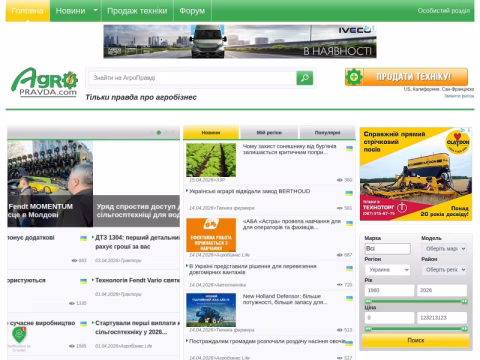Click the green search magnifier button
This screenshot has height=360, width=480.
pyautogui.click(x=304, y=78)
